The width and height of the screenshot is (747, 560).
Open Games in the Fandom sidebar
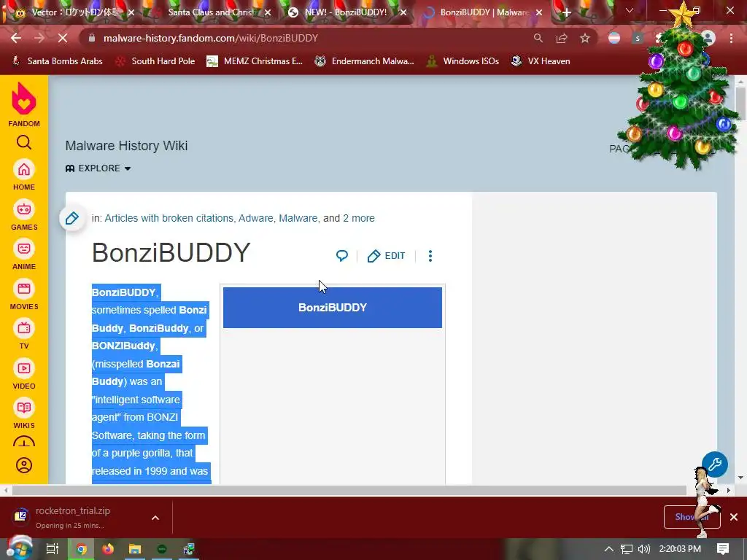pos(24,215)
